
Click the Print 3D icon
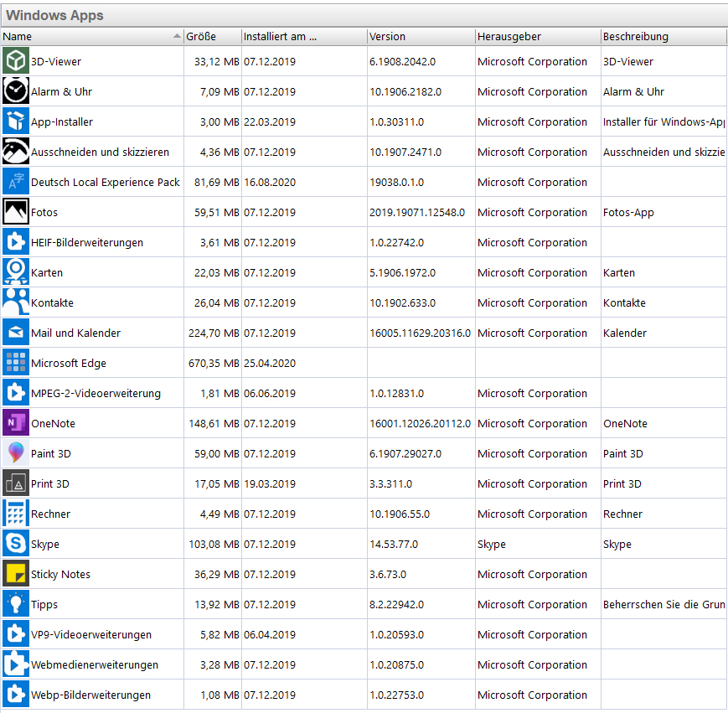click(16, 483)
